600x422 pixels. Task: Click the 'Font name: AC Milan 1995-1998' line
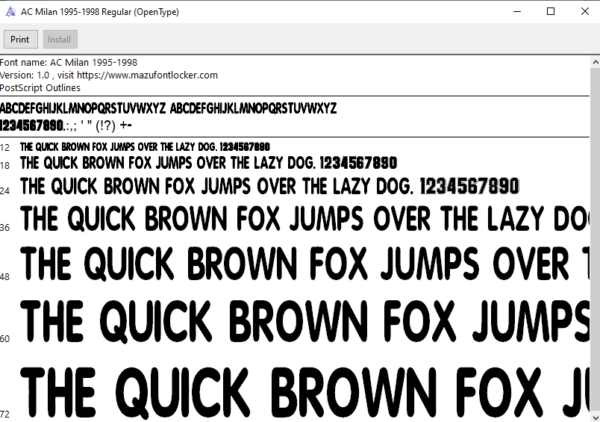68,62
